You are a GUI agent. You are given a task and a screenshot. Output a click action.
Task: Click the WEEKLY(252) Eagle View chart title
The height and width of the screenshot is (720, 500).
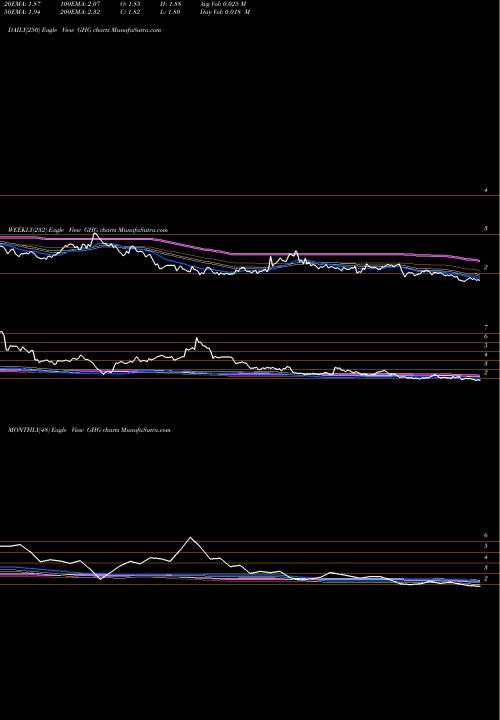coord(88,230)
